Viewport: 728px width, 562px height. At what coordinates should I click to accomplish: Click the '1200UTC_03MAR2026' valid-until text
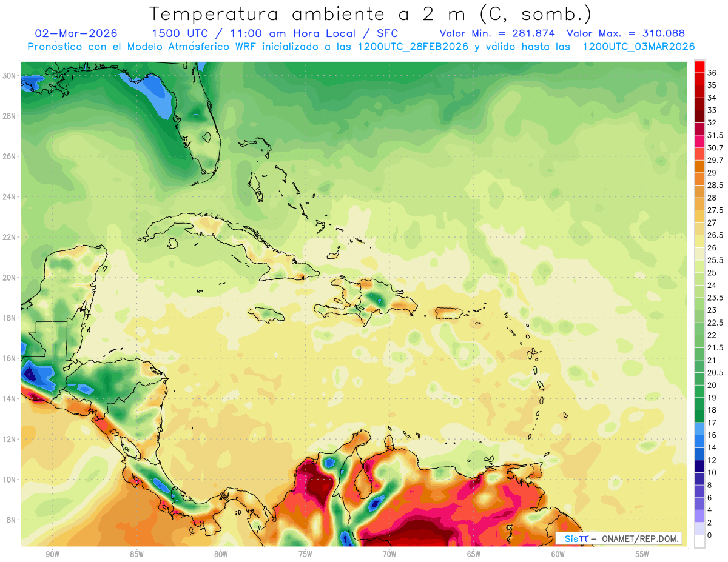(x=638, y=47)
